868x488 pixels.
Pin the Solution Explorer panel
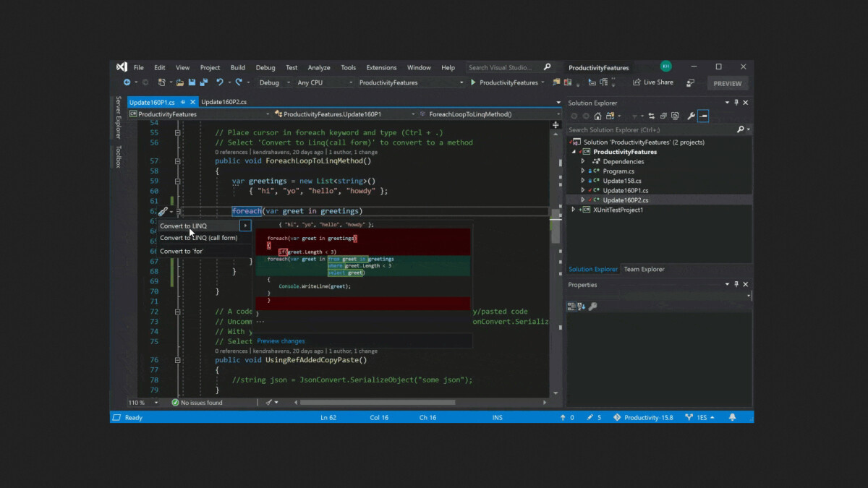(737, 102)
